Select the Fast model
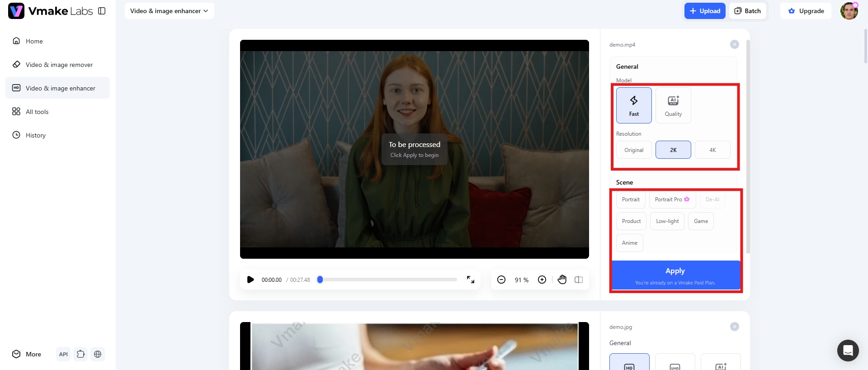Viewport: 868px width, 370px height. pos(634,105)
